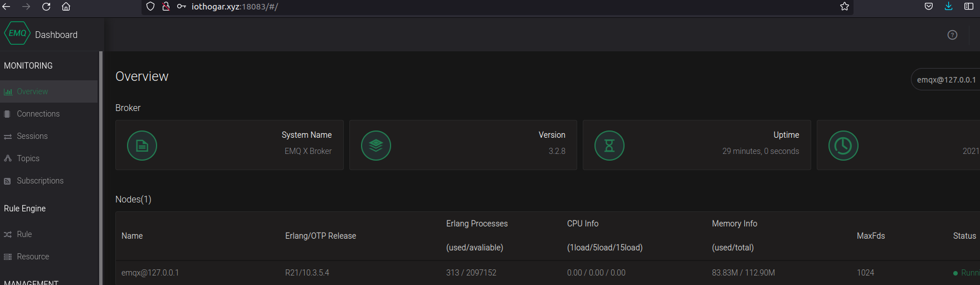This screenshot has height=285, width=980.
Task: Click the System Name document icon
Action: (142, 146)
